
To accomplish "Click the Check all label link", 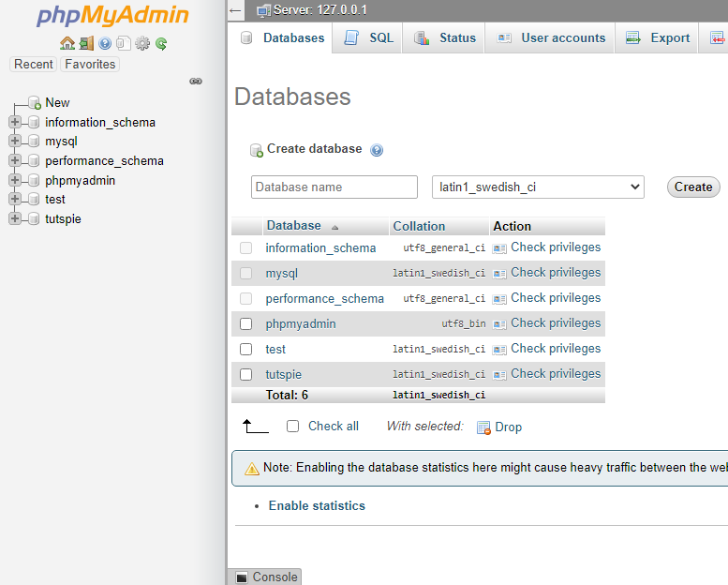I will 334,426.
